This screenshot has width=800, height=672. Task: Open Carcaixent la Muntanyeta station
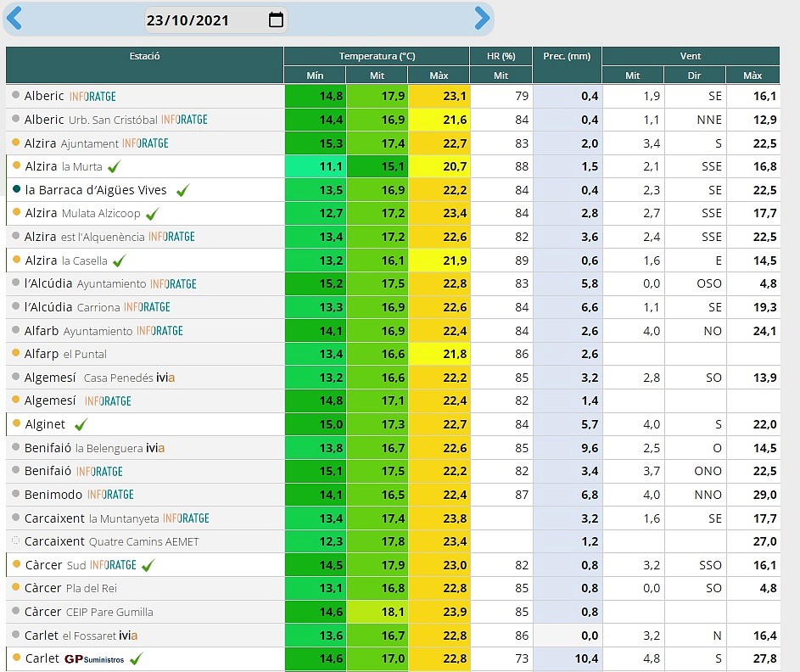tap(92, 518)
